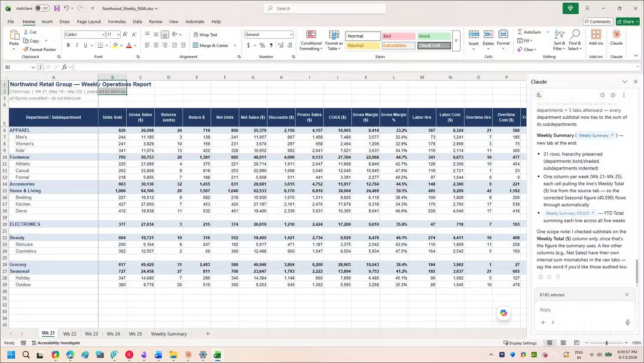Viewport: 644px width, 363px height.
Task: Click the Delete cells icon
Action: click(488, 34)
